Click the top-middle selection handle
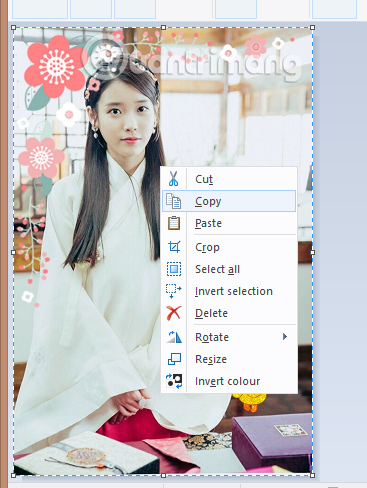The width and height of the screenshot is (367, 488). 163,27
